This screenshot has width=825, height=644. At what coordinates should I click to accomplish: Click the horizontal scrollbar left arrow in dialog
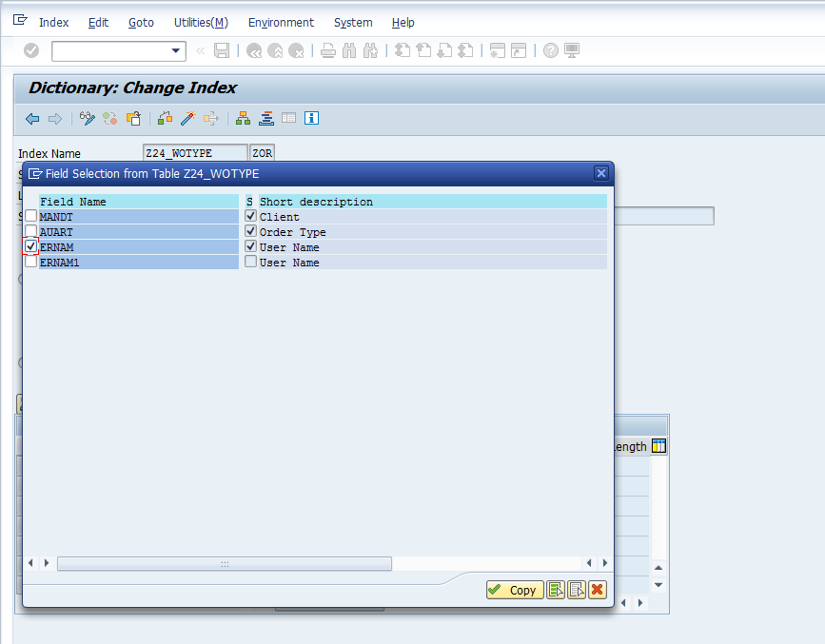[31, 563]
